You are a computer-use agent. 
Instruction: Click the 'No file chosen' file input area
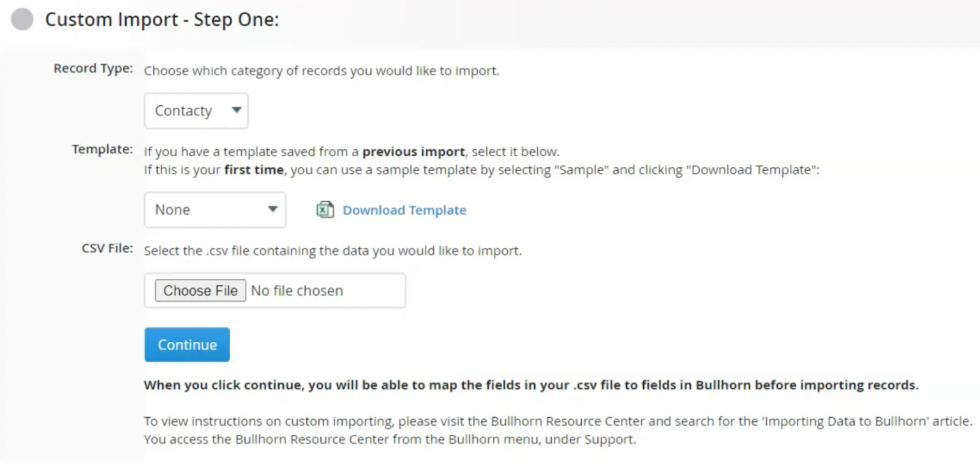point(297,291)
